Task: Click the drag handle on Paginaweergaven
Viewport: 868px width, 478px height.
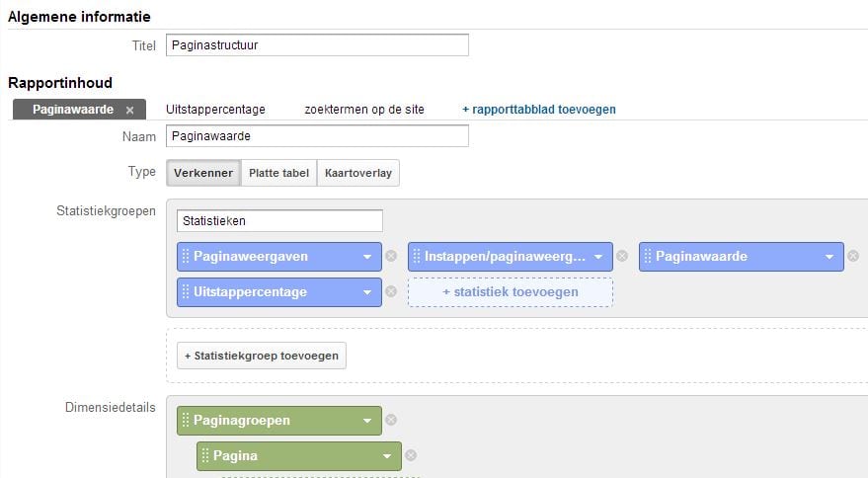Action: pyautogui.click(x=186, y=257)
